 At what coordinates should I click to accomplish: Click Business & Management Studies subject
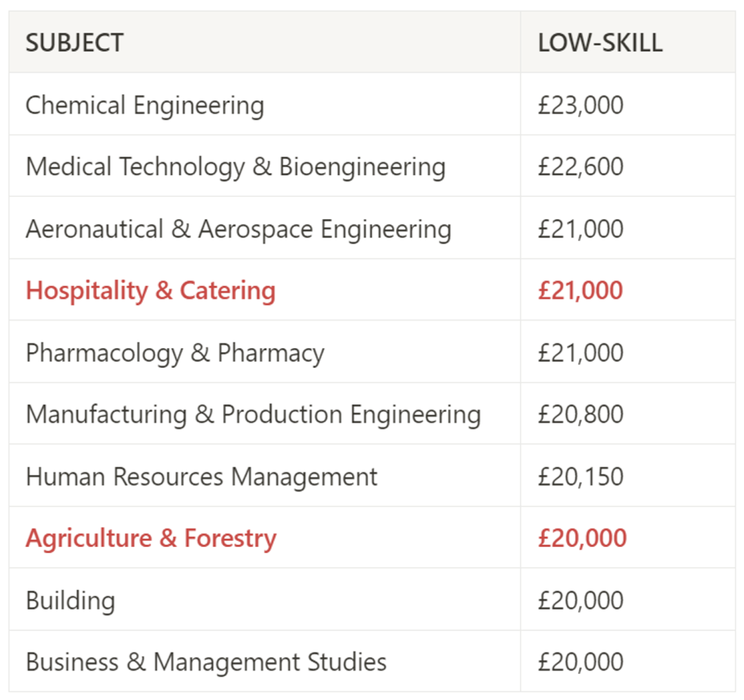pyautogui.click(x=206, y=662)
